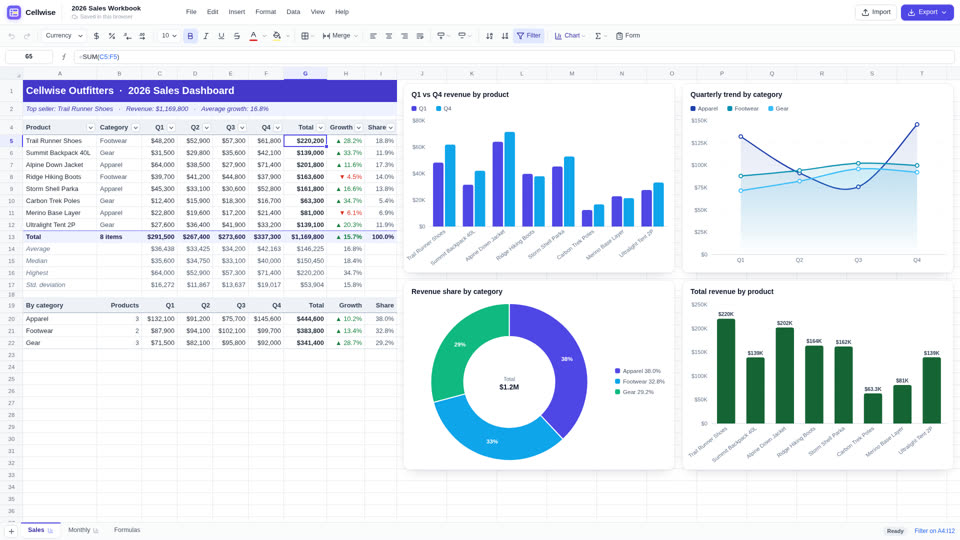Align text right

(x=404, y=36)
